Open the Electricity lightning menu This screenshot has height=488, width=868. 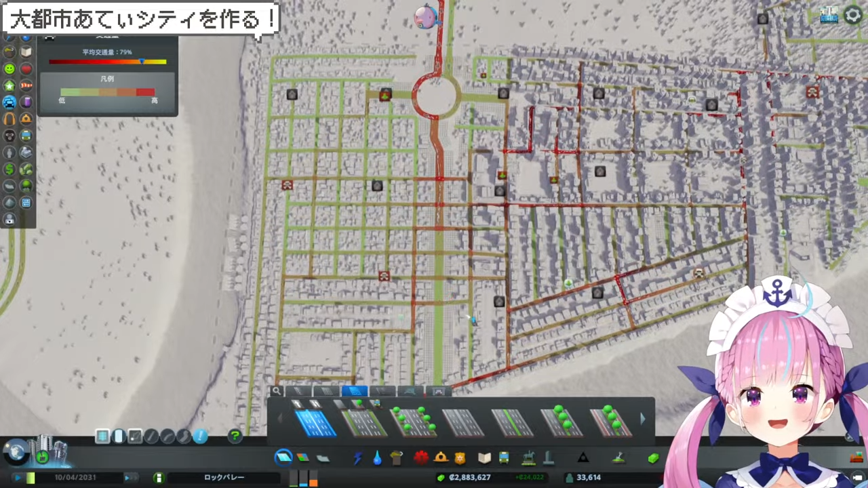[358, 458]
